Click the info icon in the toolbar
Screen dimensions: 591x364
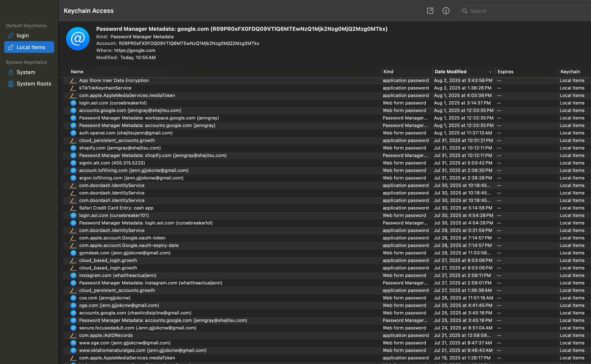446,11
